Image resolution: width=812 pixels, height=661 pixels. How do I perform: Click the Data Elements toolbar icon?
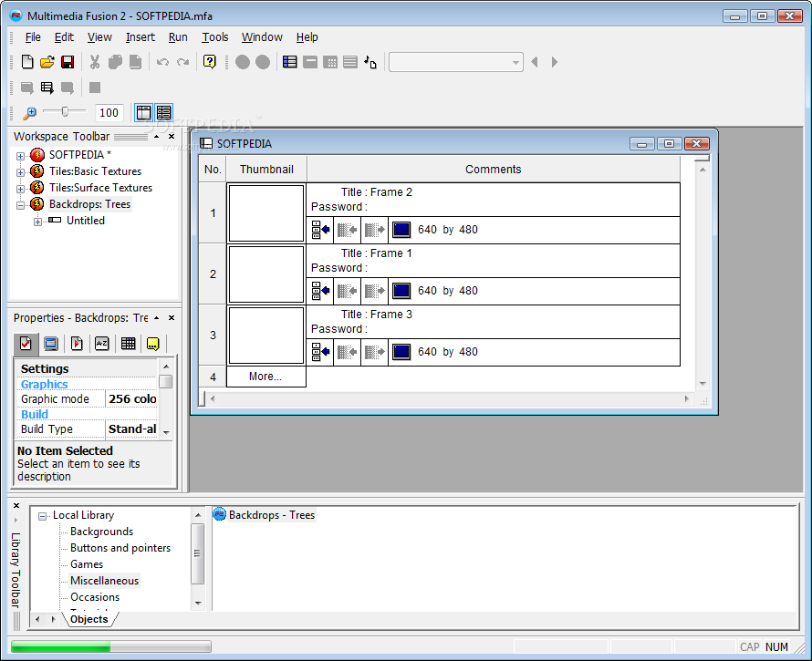coord(370,62)
